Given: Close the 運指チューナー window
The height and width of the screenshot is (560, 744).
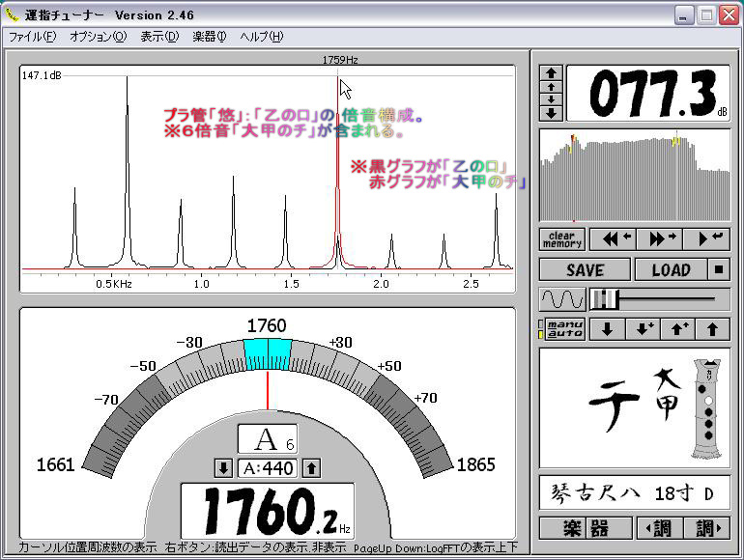Looking at the screenshot, I should (729, 16).
